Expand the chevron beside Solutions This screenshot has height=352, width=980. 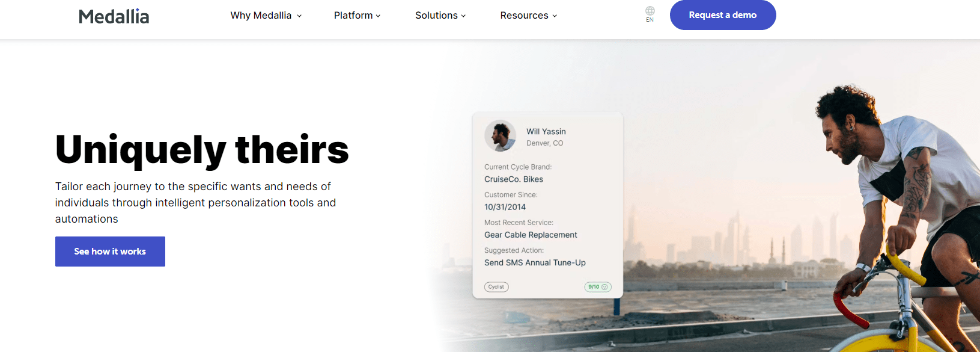tap(463, 16)
